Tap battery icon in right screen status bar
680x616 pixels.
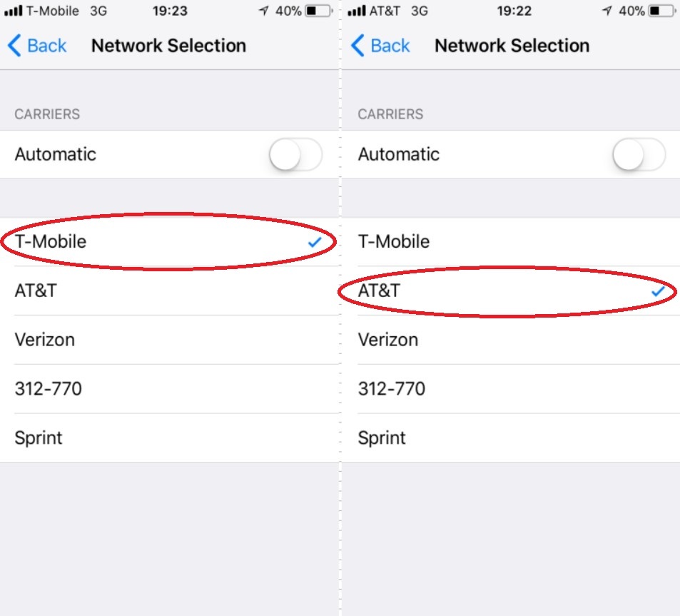click(x=661, y=11)
